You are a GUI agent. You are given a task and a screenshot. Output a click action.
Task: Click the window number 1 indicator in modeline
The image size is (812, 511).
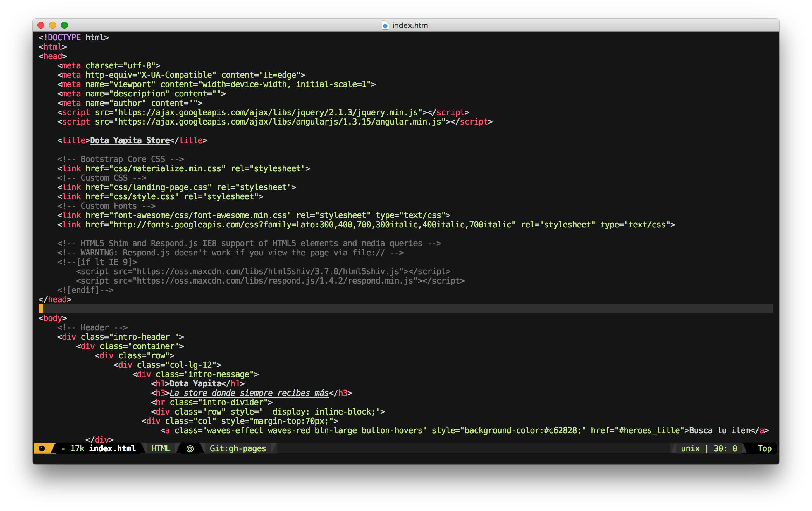tap(42, 449)
